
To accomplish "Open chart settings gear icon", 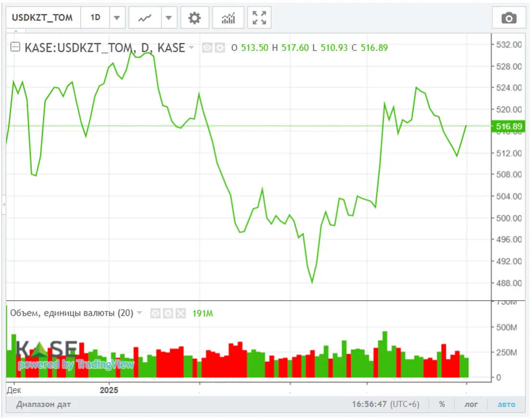I will (x=194, y=18).
